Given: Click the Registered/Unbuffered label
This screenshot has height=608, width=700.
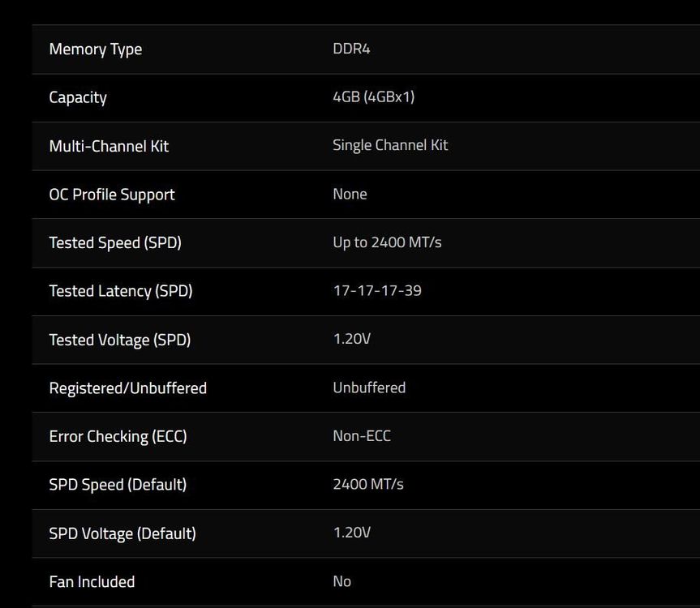Looking at the screenshot, I should 128,388.
